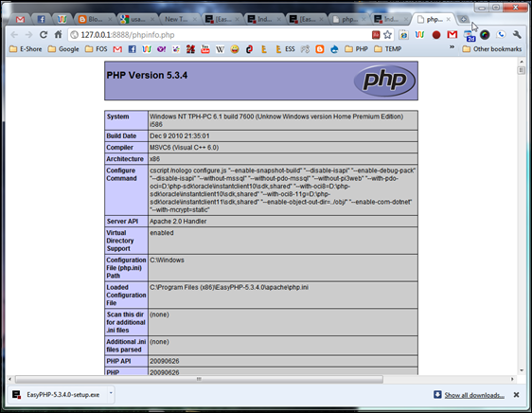Click the horizontal scrollbar thumb
Screen dimensions: 532x413
click(x=199, y=379)
